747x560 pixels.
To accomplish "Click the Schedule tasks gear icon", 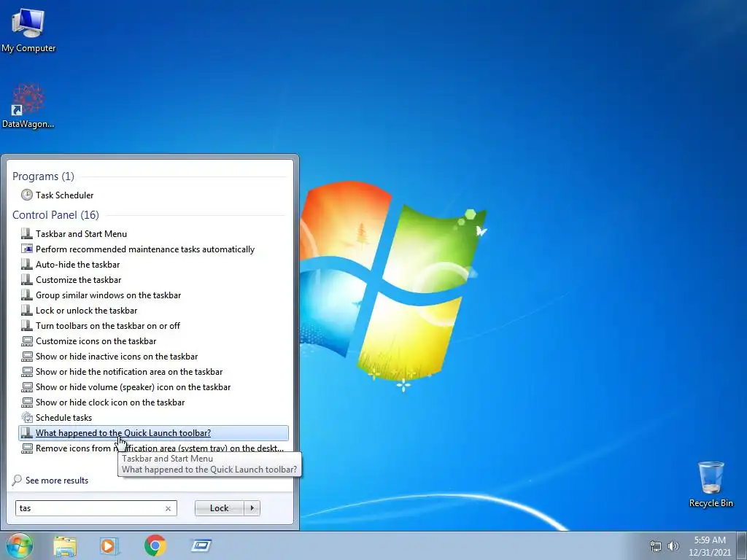I will pos(27,418).
